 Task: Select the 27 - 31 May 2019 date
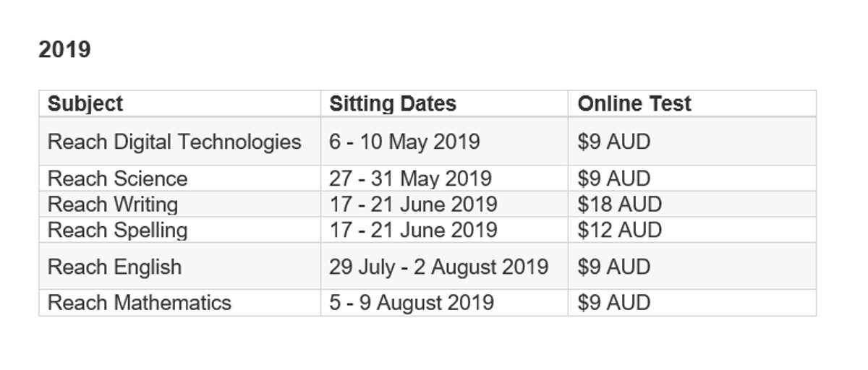[x=410, y=178]
